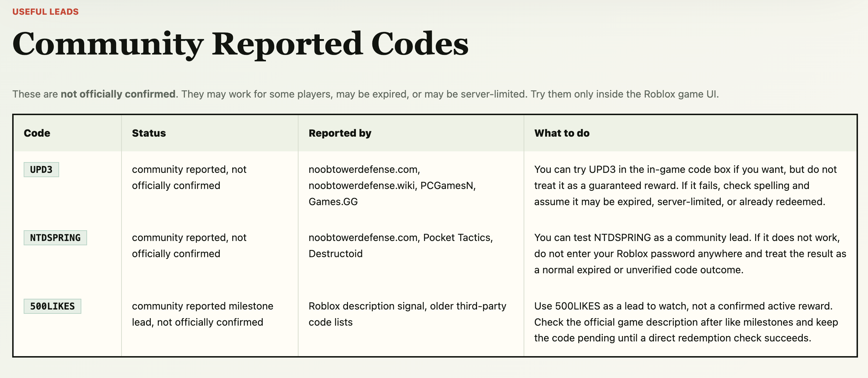Click the 500LIKES what-to-do instructions
This screenshot has height=378, width=868.
click(x=686, y=322)
